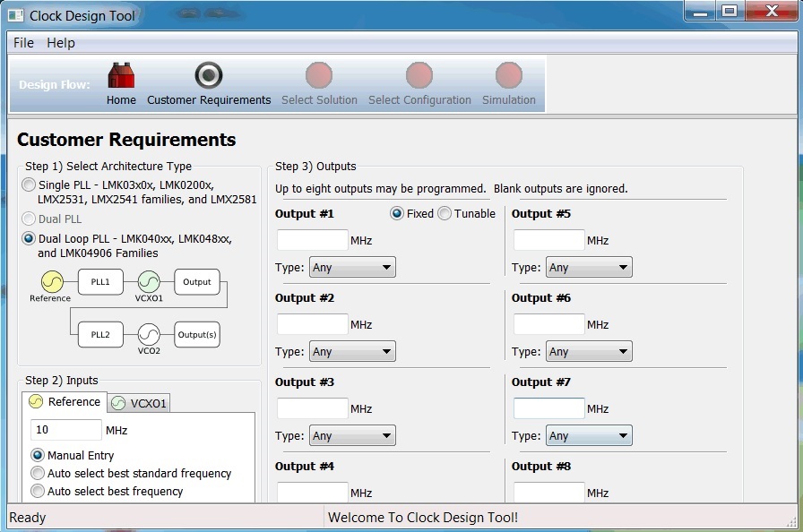Open the File menu
Screen dimensions: 803x532
point(23,43)
